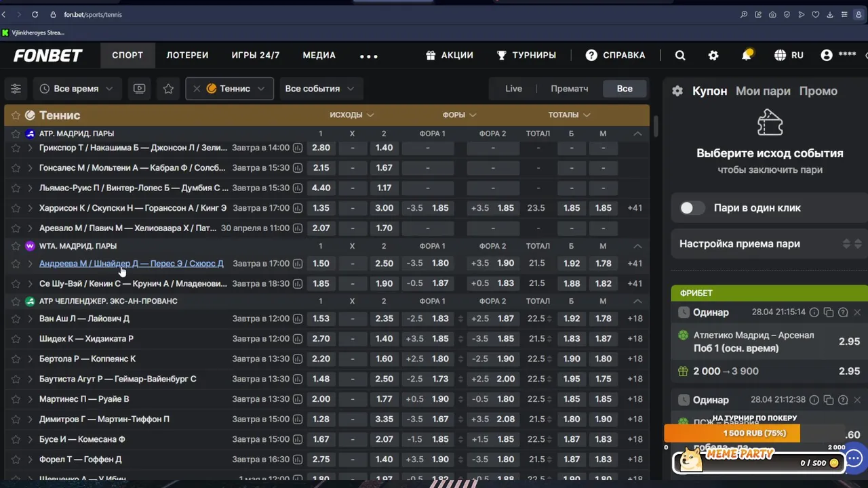Open АКЦИИ promotions link
Image resolution: width=868 pixels, height=488 pixels.
coord(449,56)
